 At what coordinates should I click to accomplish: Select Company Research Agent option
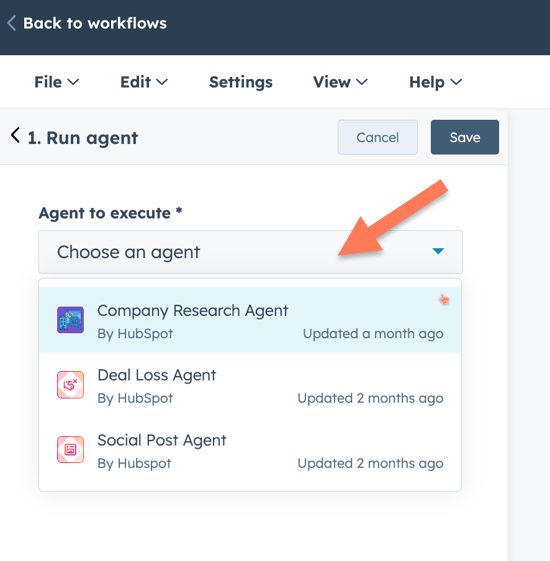tap(250, 320)
